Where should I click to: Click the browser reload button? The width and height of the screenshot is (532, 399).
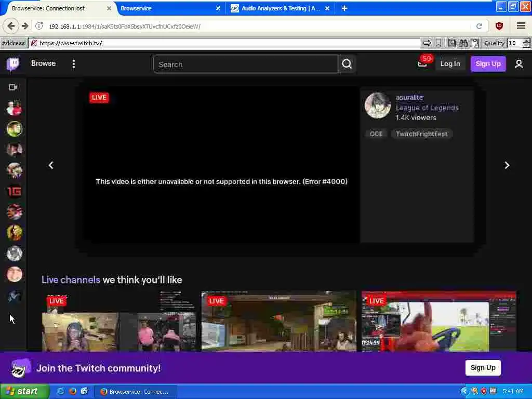coord(479,26)
